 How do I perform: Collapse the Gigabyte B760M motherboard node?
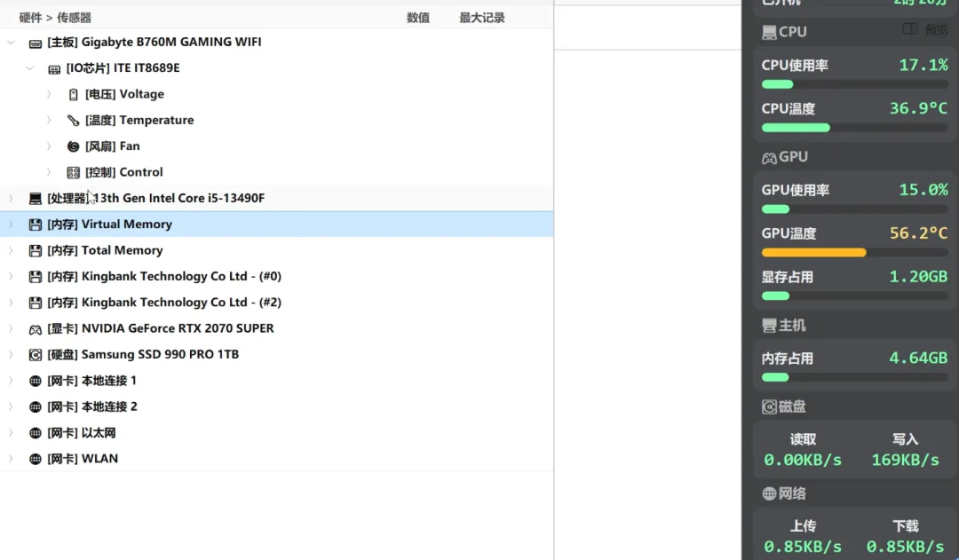point(11,43)
